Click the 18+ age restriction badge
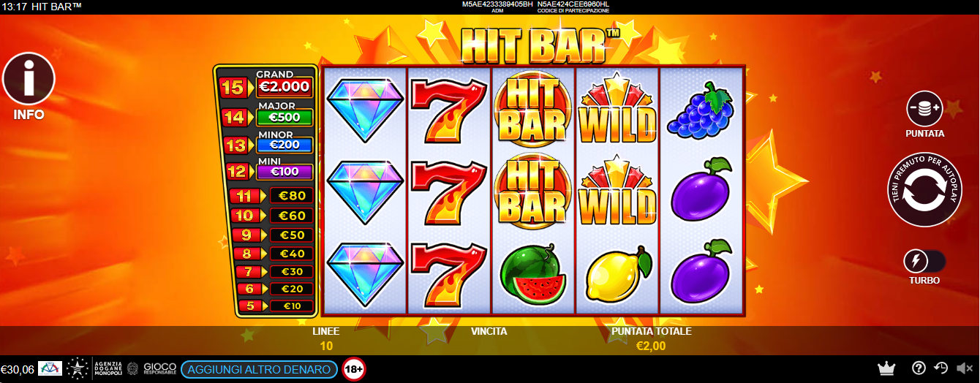Screen dimensions: 980x383 [354, 369]
